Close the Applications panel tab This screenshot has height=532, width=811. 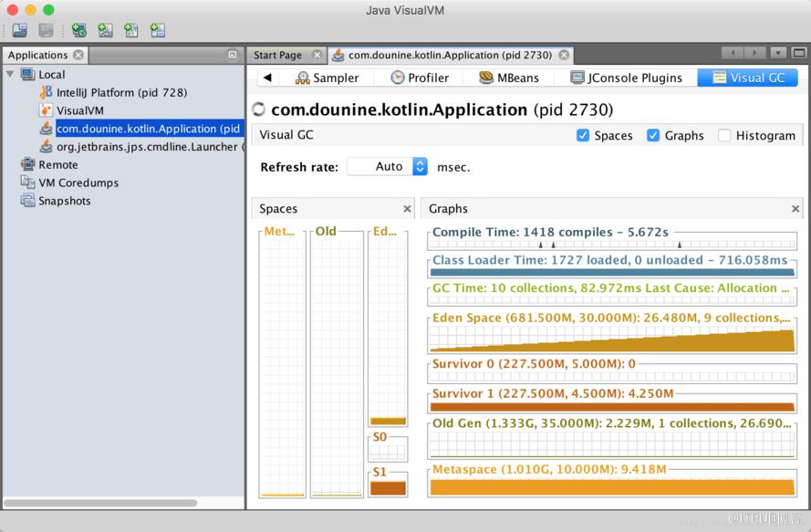click(78, 55)
